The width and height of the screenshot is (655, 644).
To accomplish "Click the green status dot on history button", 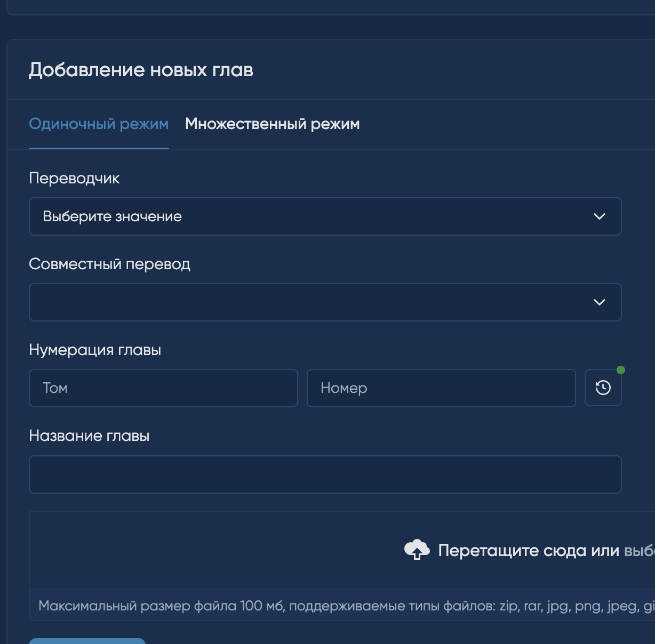I will tap(620, 370).
